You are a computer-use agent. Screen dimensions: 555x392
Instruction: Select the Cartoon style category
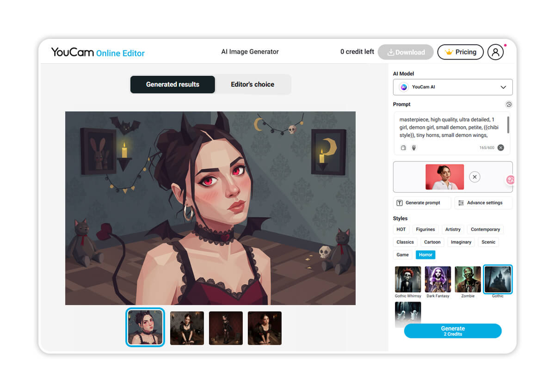point(432,242)
